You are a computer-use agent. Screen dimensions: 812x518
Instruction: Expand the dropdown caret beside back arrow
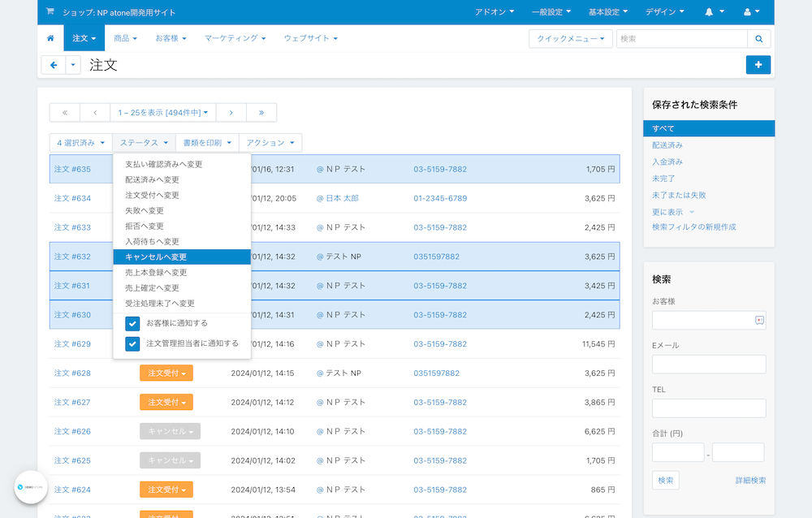click(x=73, y=65)
